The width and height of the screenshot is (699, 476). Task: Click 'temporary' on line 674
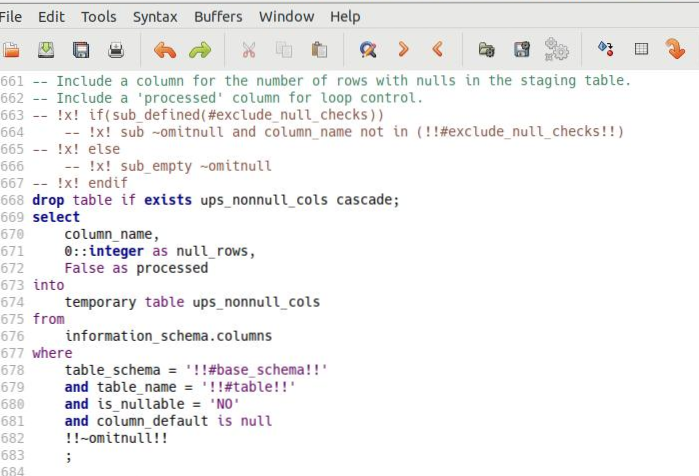point(100,302)
